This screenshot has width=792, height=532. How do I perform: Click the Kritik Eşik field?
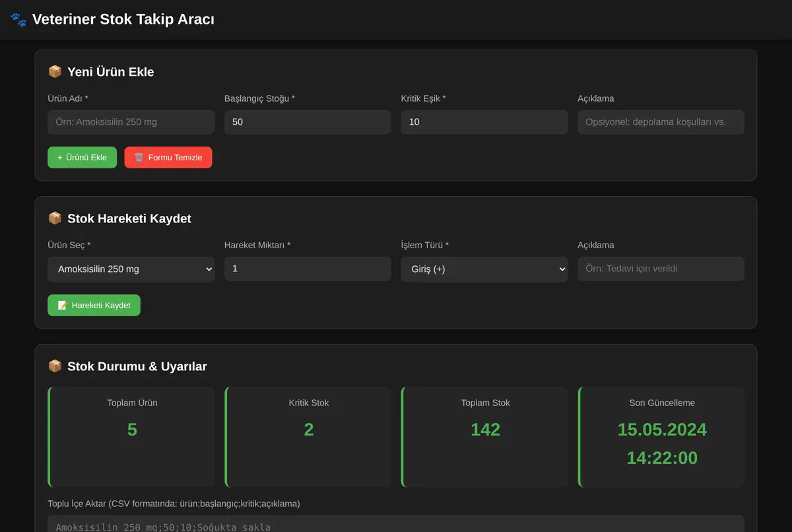484,122
